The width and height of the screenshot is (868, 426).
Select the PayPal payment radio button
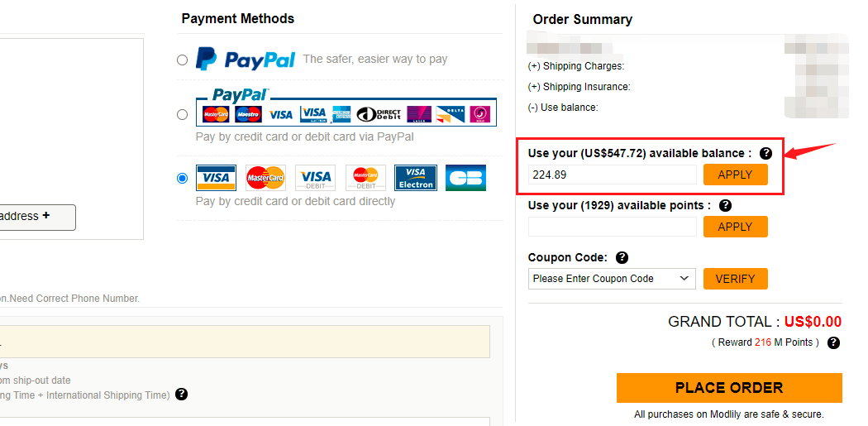(x=182, y=60)
